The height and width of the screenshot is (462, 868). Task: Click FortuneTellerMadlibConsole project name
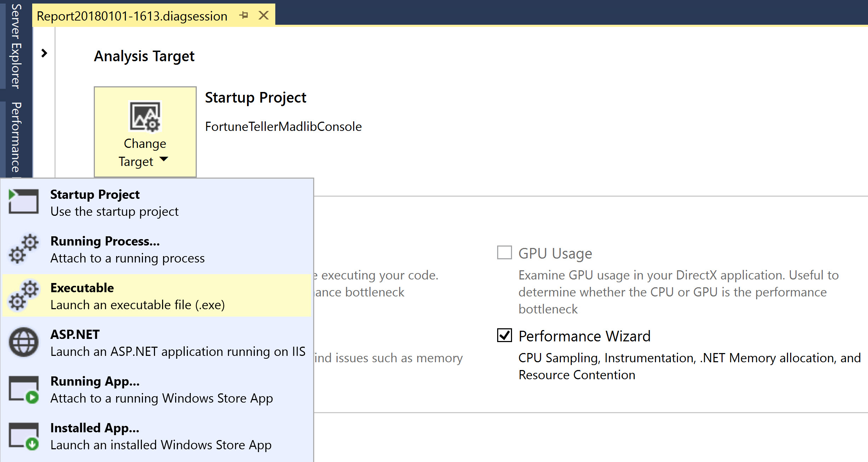click(283, 127)
